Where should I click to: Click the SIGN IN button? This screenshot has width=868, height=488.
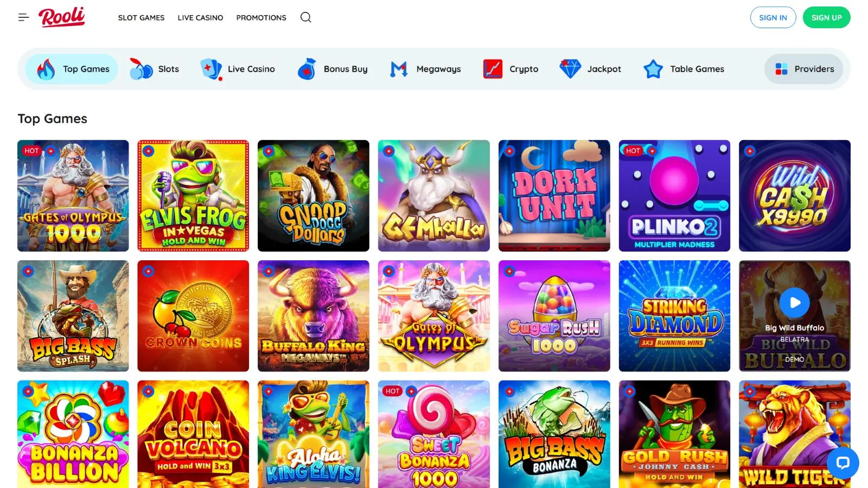[773, 17]
